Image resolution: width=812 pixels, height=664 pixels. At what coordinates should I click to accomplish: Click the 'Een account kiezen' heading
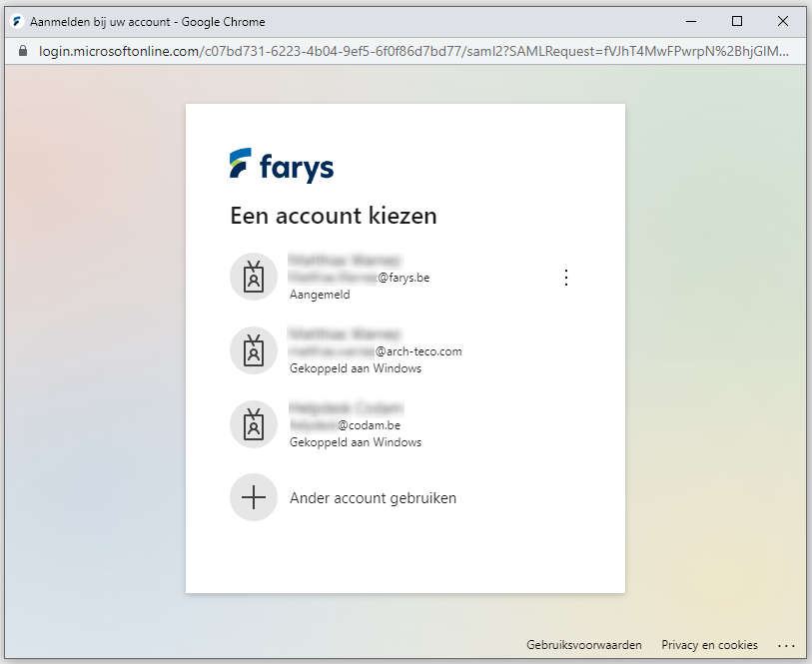(x=334, y=216)
